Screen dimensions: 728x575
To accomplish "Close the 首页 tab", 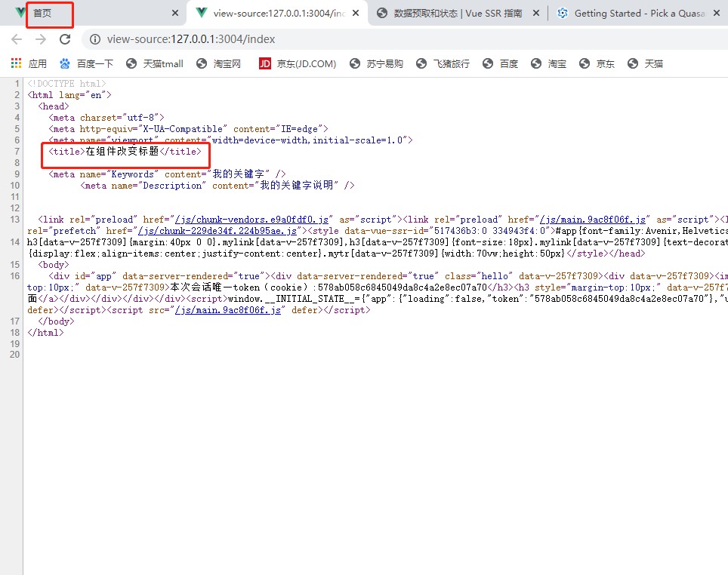I will pyautogui.click(x=175, y=13).
